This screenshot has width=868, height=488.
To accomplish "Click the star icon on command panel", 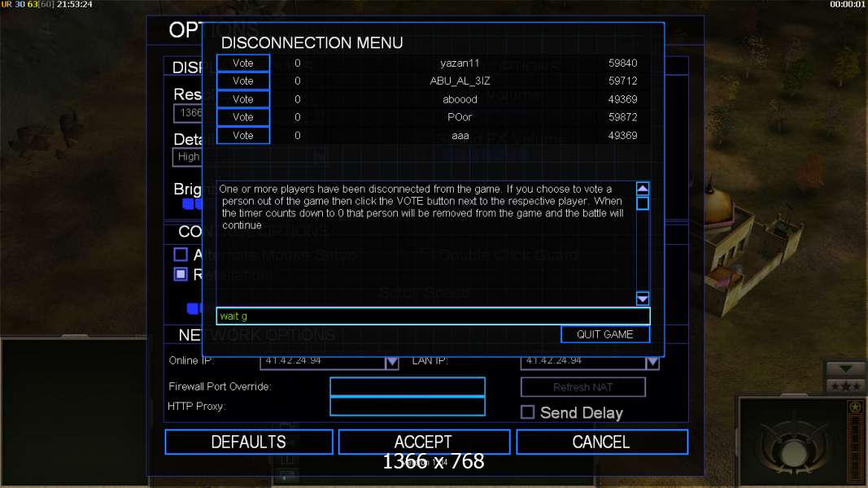I will point(855,407).
